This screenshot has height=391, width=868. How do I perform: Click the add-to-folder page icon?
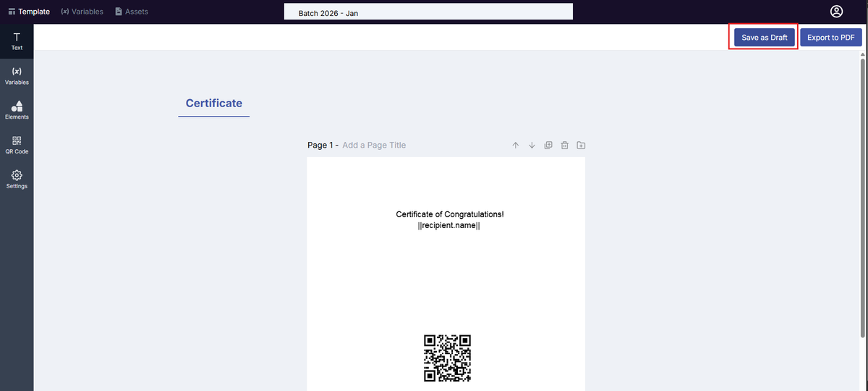click(x=581, y=145)
